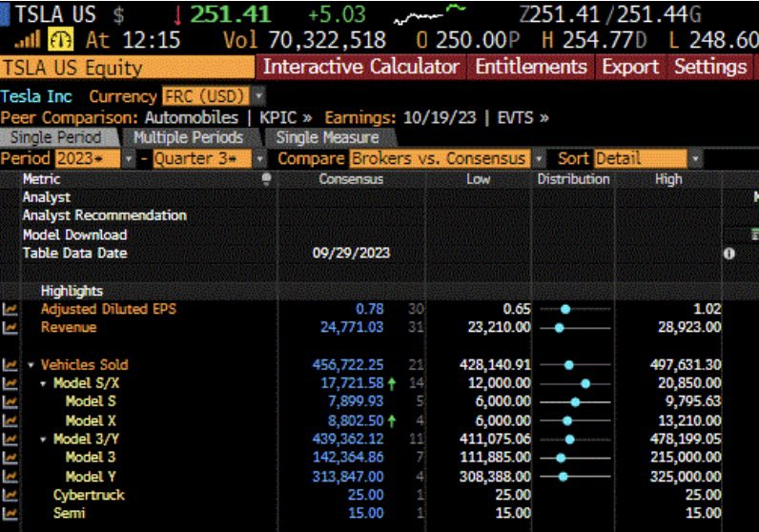Collapse the Model S/X group

pyautogui.click(x=43, y=384)
